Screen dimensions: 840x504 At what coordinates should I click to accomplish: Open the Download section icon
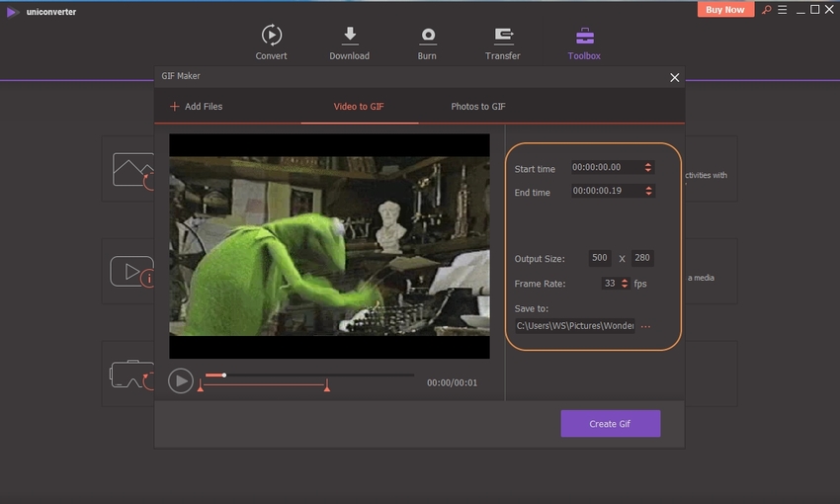[x=349, y=36]
